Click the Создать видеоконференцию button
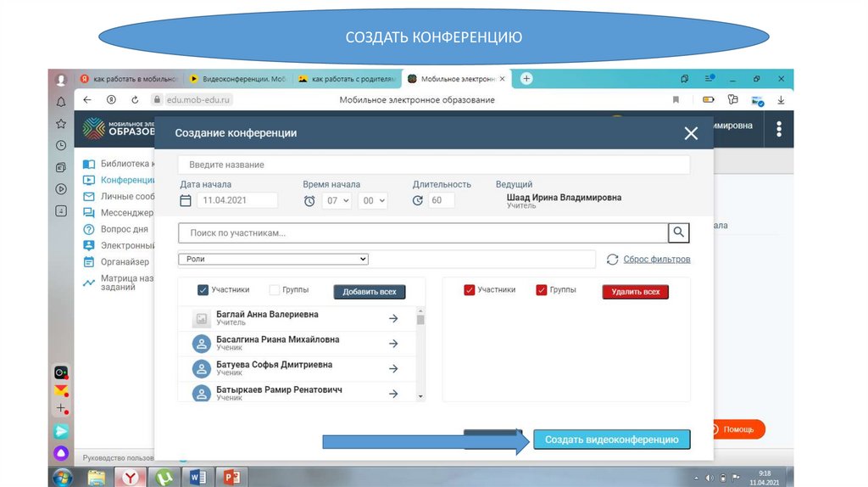 click(611, 439)
